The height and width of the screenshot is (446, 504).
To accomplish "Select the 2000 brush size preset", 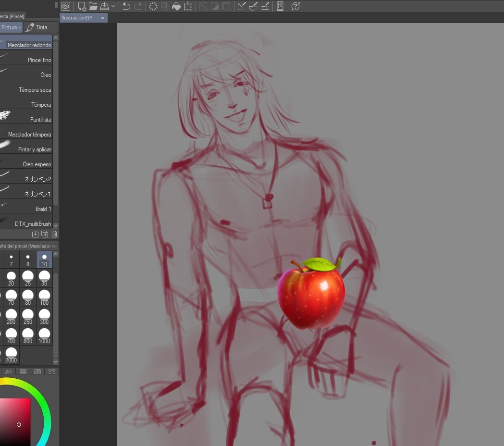I will (11, 355).
